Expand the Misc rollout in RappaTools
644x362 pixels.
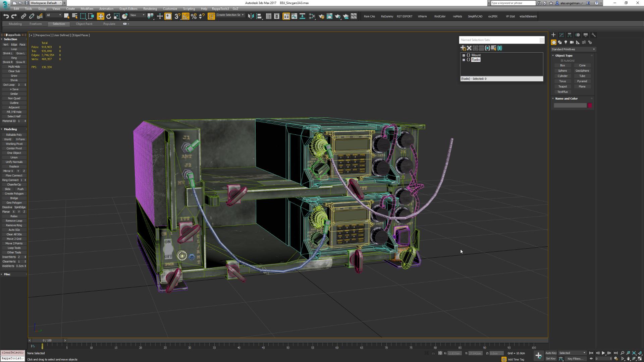coord(7,274)
